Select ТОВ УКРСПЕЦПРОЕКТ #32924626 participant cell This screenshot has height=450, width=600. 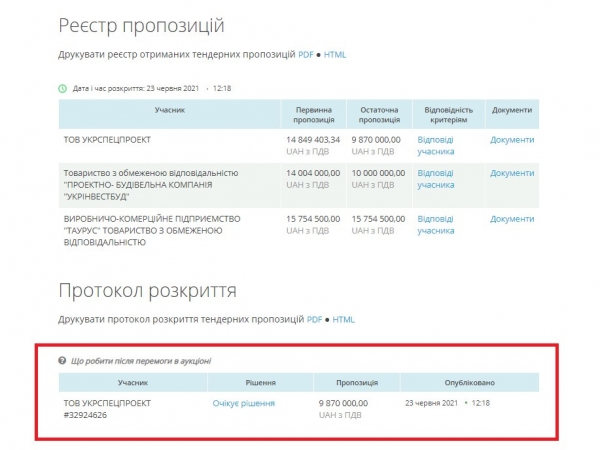pyautogui.click(x=105, y=408)
